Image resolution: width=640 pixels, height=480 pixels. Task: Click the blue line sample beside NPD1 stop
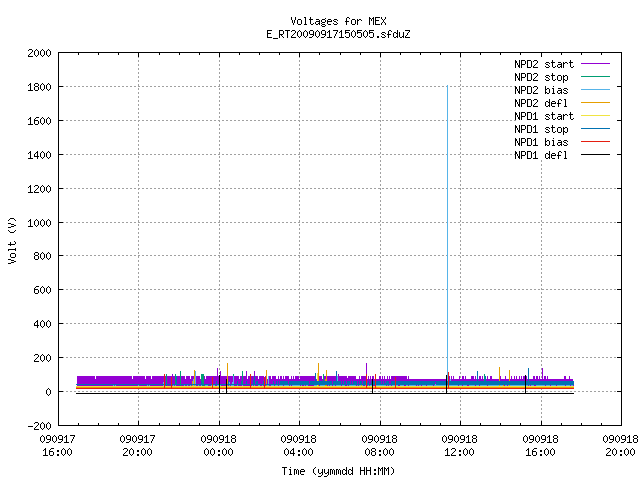596,129
